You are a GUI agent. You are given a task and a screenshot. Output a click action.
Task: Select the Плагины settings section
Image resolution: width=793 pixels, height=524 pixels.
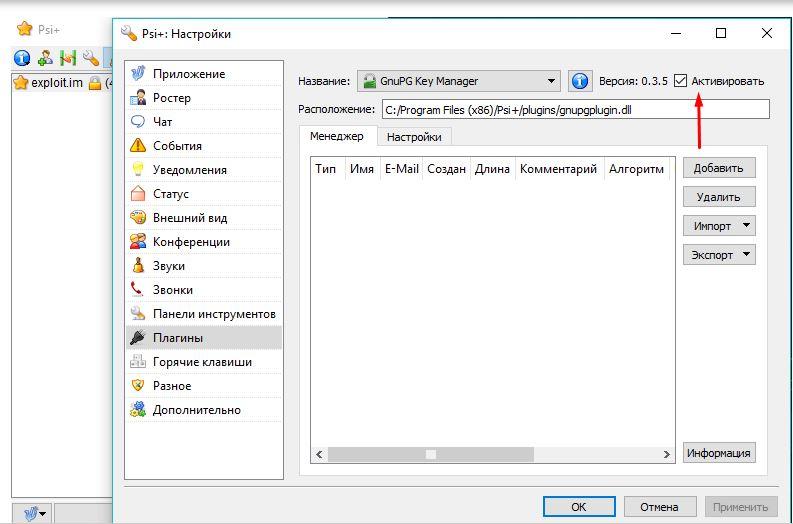[x=203, y=338]
